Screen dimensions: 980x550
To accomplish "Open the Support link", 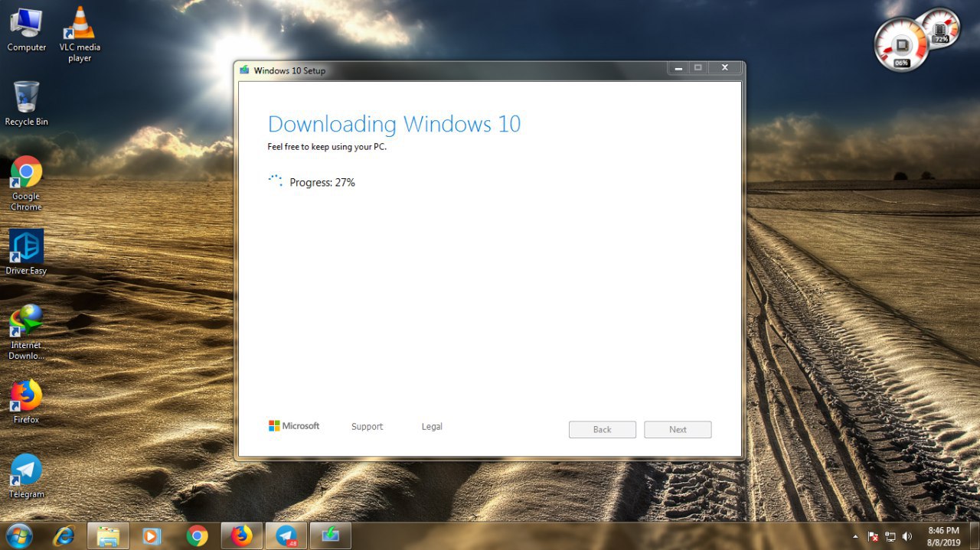I will tap(367, 427).
